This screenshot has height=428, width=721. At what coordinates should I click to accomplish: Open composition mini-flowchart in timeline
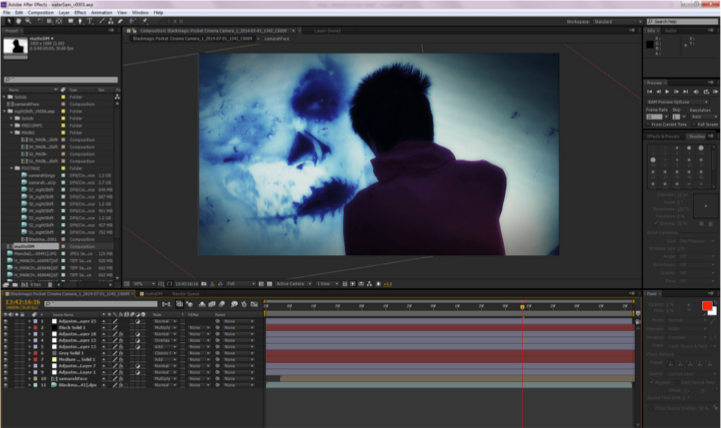[166, 304]
